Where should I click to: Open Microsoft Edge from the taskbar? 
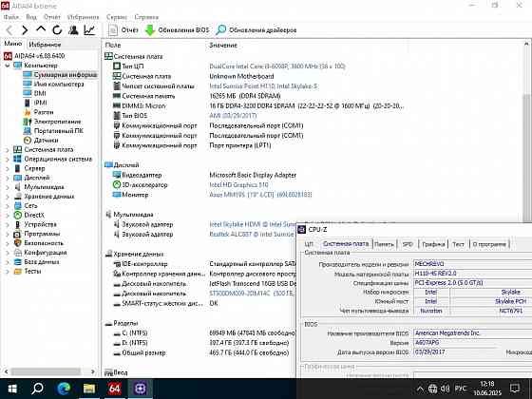point(64,389)
